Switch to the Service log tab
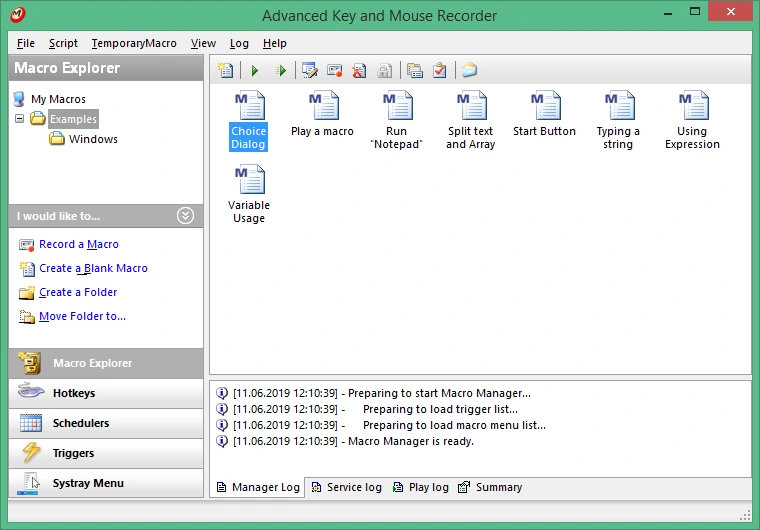Image resolution: width=760 pixels, height=530 pixels. pyautogui.click(x=347, y=487)
